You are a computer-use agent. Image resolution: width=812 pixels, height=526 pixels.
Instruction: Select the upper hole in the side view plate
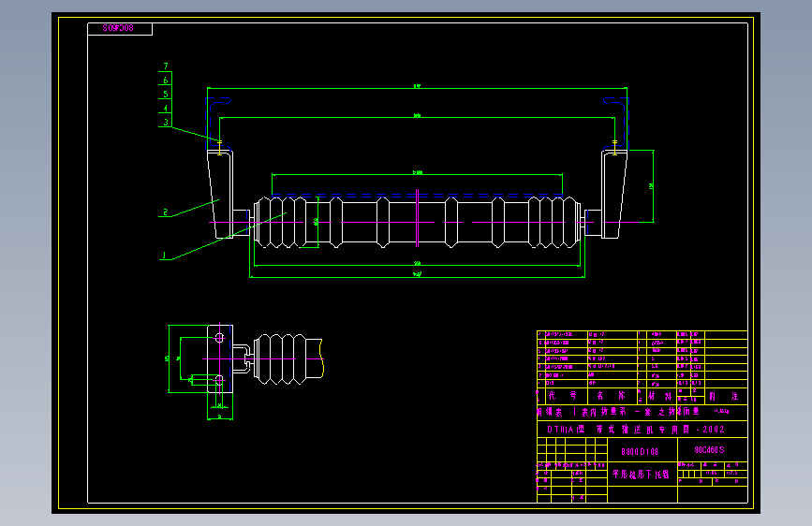point(219,338)
